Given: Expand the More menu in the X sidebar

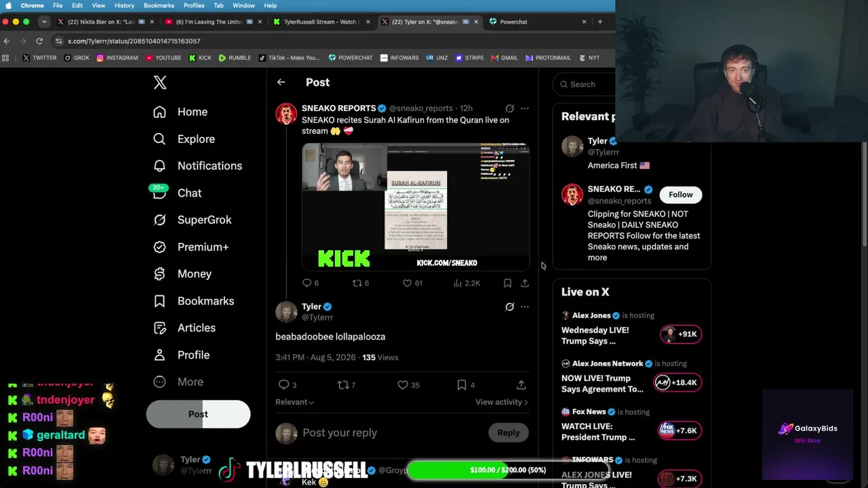Looking at the screenshot, I should pos(178,382).
